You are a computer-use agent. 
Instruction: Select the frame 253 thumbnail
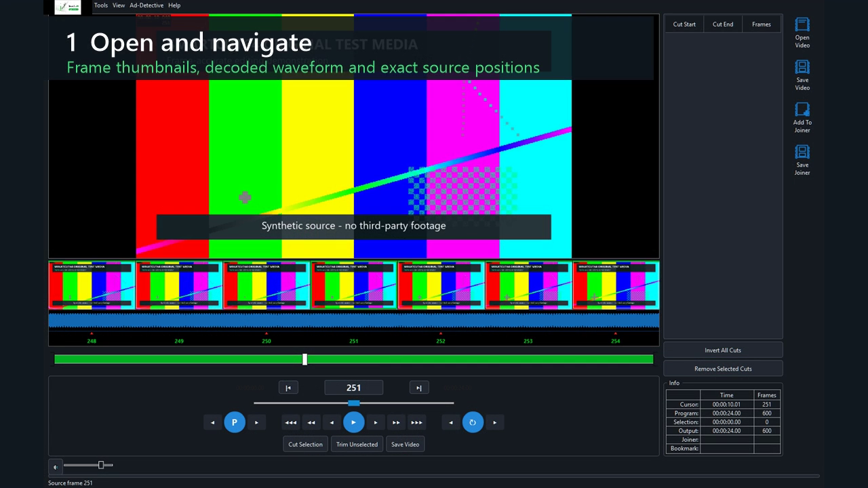point(529,285)
